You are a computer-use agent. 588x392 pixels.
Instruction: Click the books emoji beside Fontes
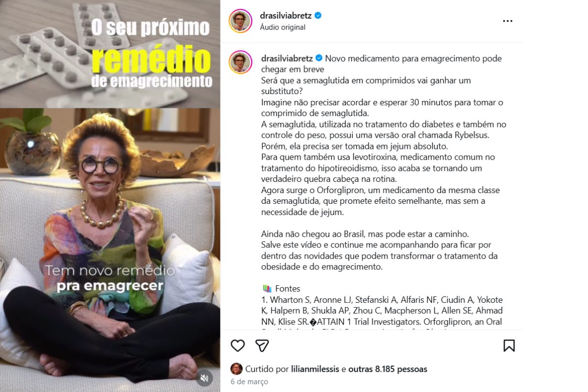coord(267,289)
